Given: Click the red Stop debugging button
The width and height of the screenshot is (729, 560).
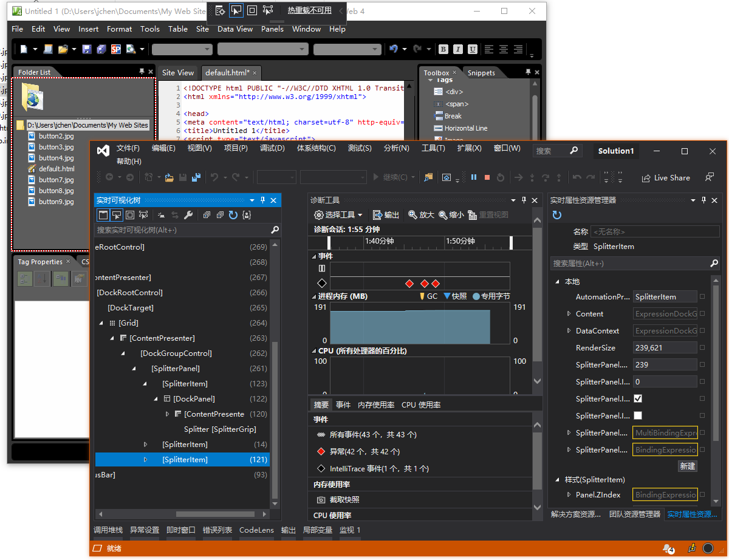Looking at the screenshot, I should (487, 177).
